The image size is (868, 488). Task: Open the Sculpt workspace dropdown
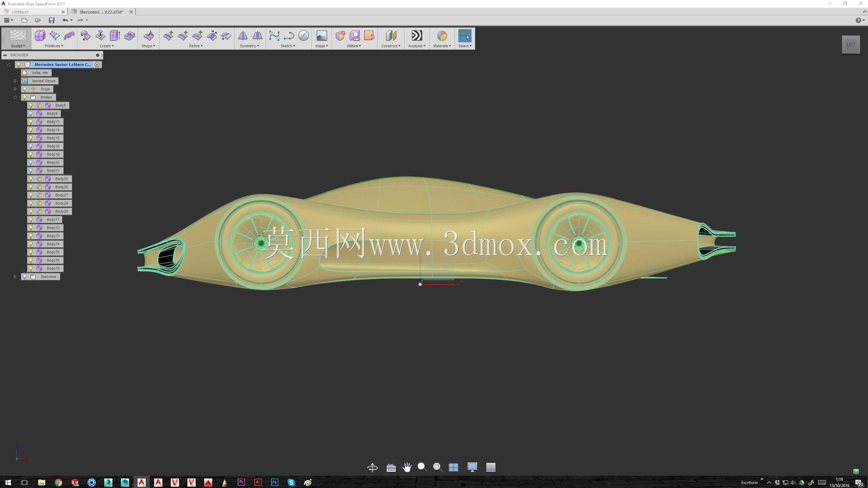pos(18,46)
